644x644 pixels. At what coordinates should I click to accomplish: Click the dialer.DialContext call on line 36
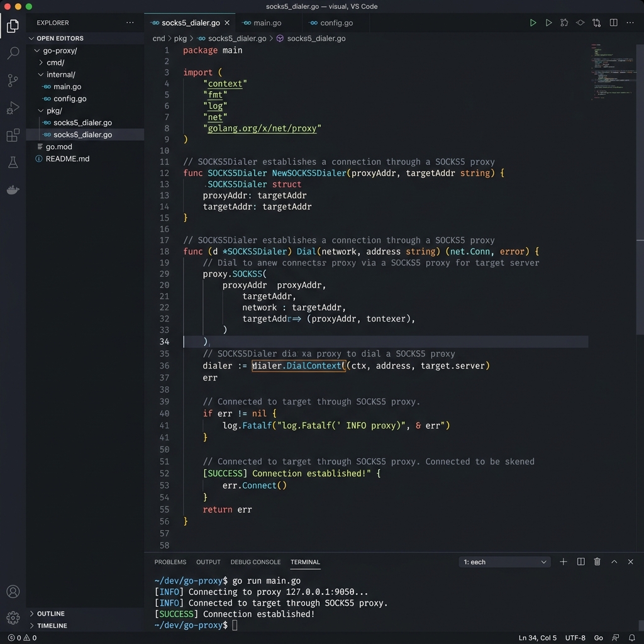click(x=299, y=365)
